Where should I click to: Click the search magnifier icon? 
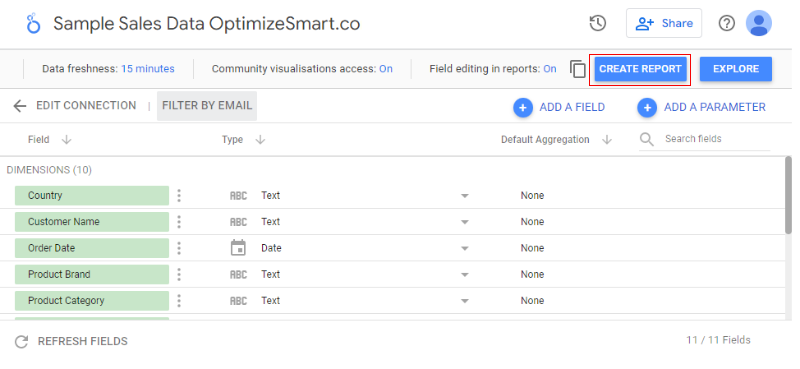coord(647,139)
